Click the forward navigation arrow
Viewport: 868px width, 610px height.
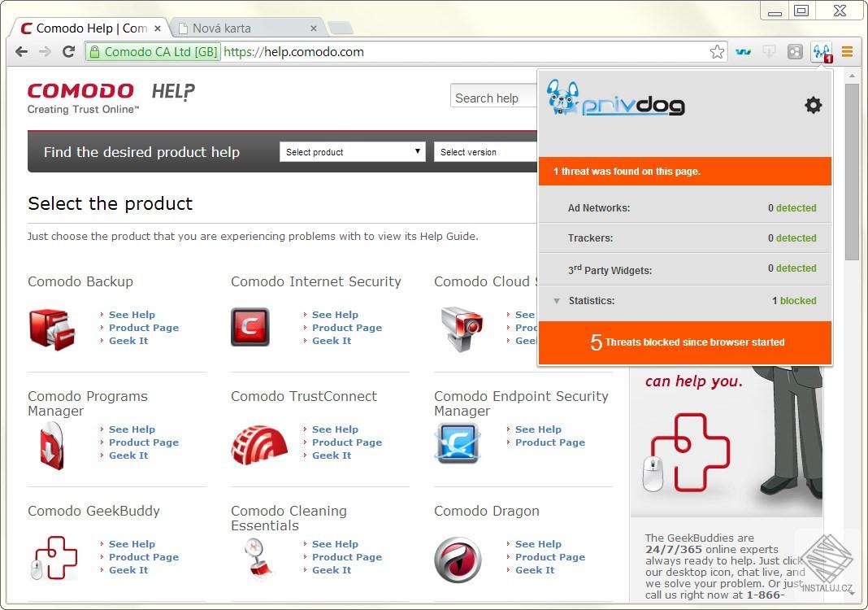point(45,52)
